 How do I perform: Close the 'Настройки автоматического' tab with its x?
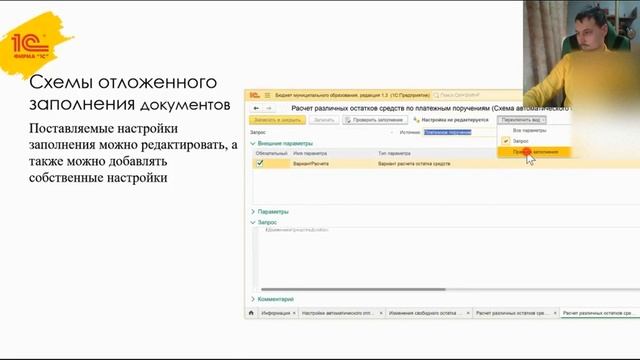[381, 313]
